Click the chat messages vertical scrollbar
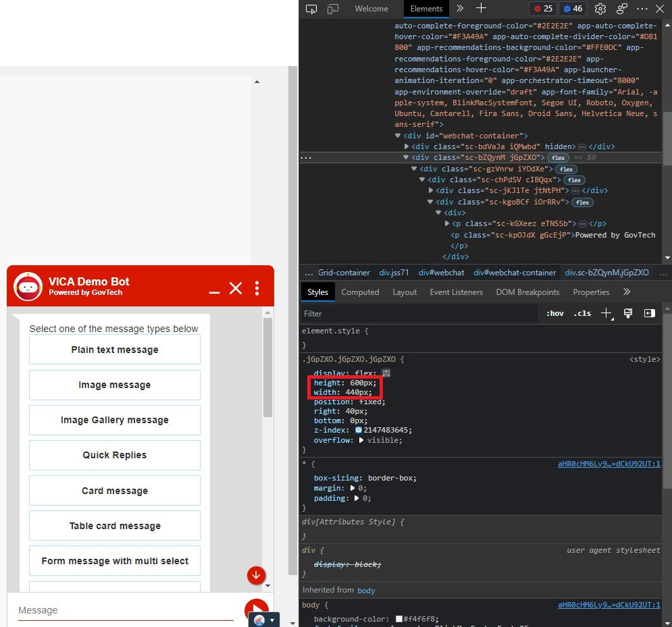The image size is (672, 627). click(268, 367)
